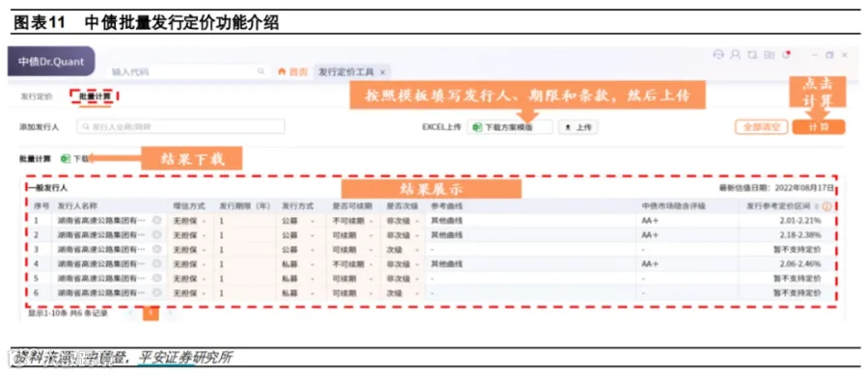Switch to the 发行定价 sub-tab
Screen dimensions: 868x375
37,96
